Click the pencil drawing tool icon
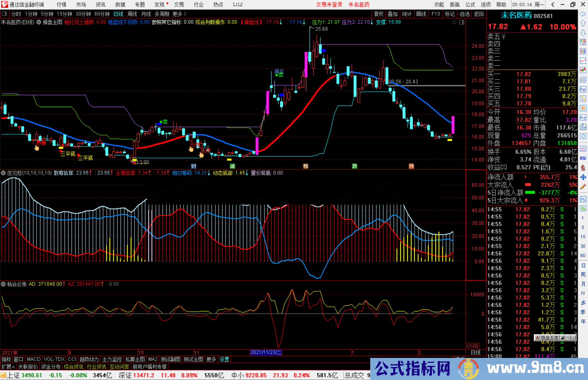Image resolution: width=588 pixels, height=380 pixels. (x=583, y=187)
